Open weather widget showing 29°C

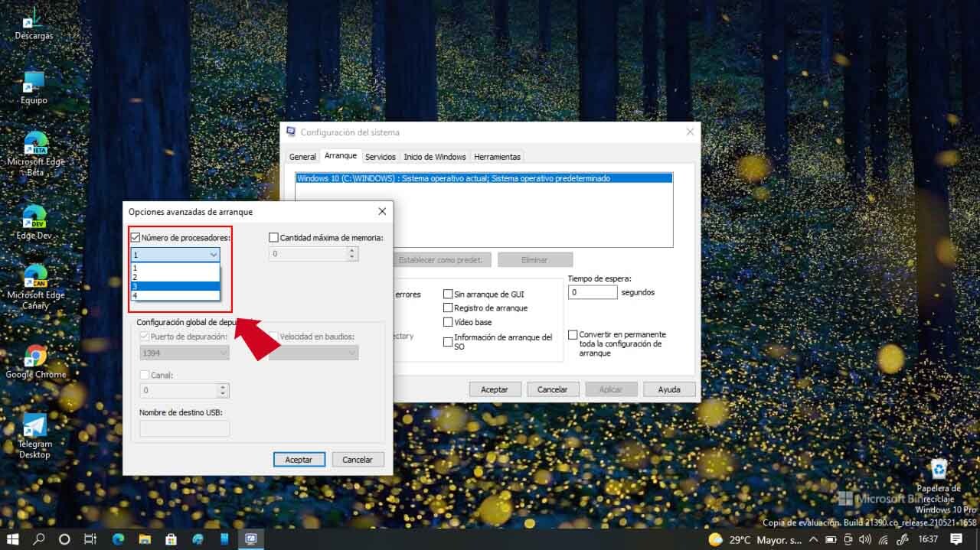[756, 539]
